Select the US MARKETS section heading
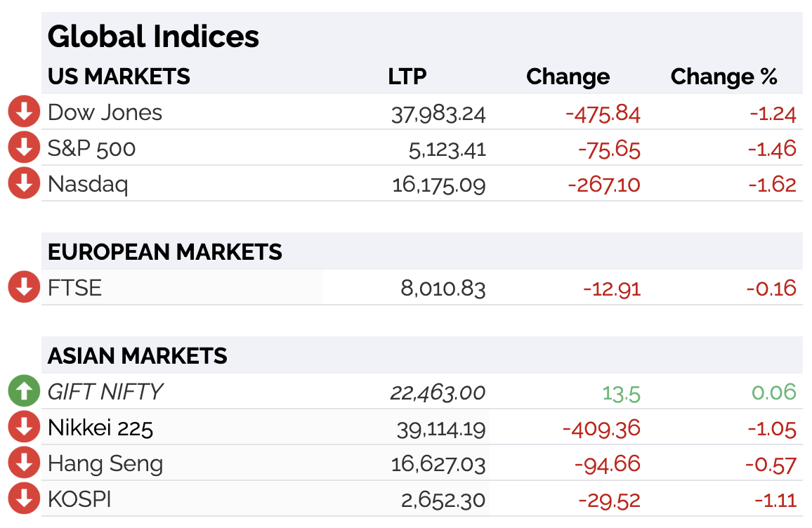812x528 pixels. coord(119,77)
